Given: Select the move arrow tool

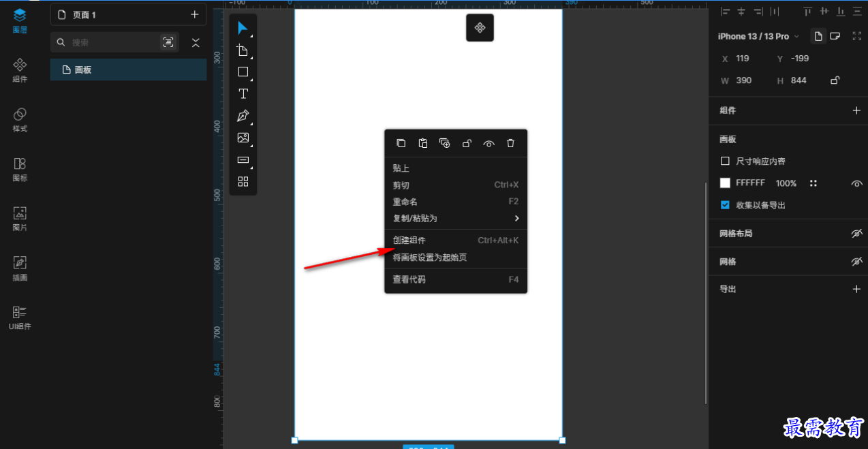Looking at the screenshot, I should [x=243, y=28].
